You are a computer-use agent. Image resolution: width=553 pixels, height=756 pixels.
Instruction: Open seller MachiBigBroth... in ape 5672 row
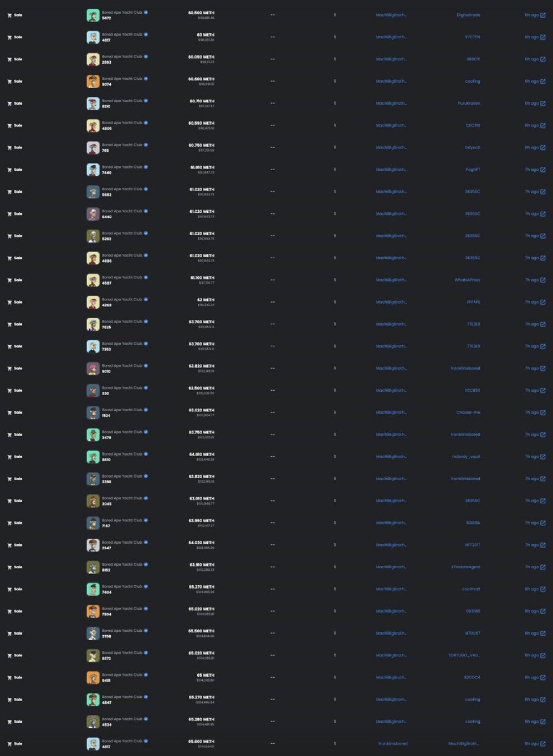click(391, 15)
